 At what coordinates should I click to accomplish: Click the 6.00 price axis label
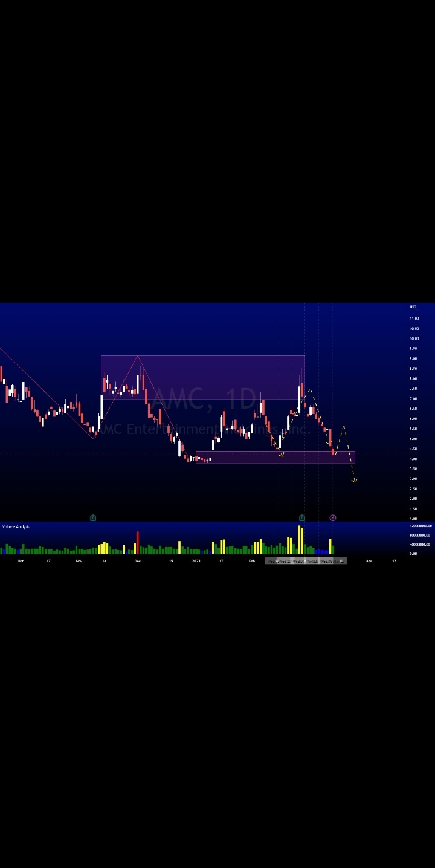click(414, 419)
